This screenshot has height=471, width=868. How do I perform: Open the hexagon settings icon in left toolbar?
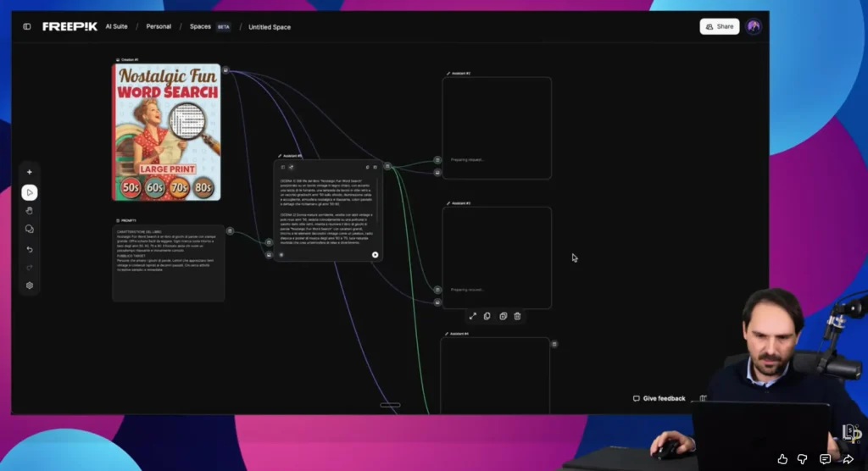point(30,285)
